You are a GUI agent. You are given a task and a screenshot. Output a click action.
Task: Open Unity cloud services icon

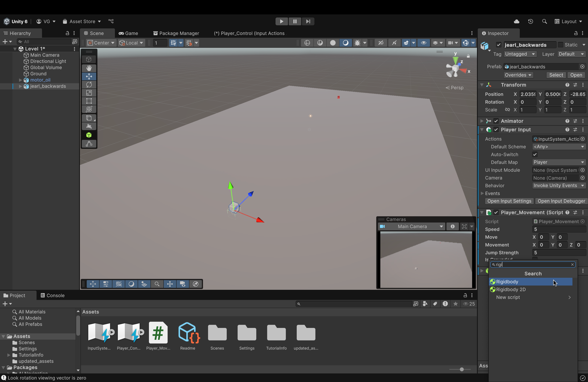[517, 22]
